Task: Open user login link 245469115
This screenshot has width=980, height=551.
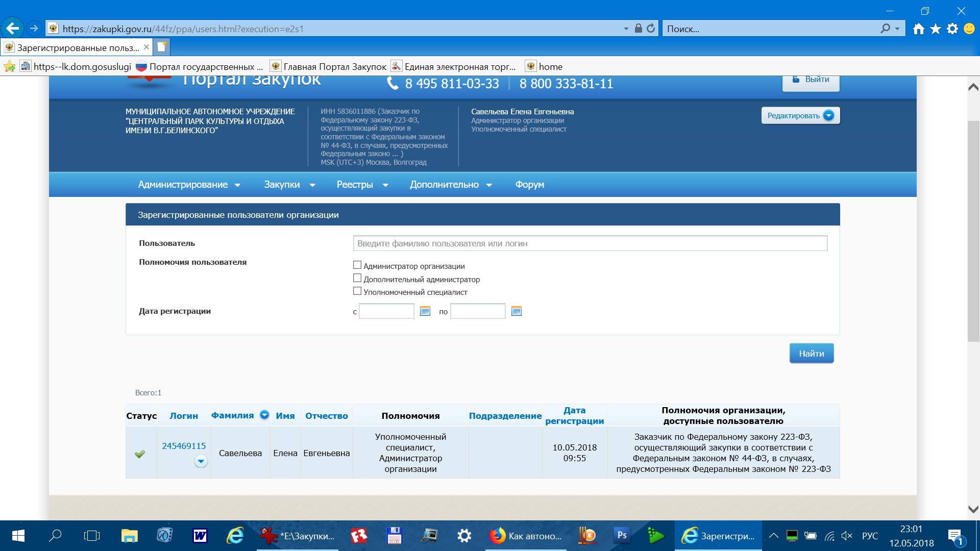Action: 184,446
